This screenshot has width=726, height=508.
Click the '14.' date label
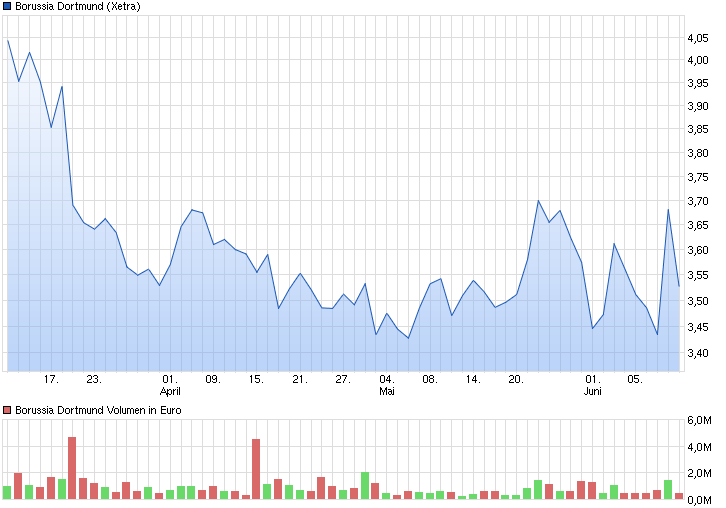point(473,379)
